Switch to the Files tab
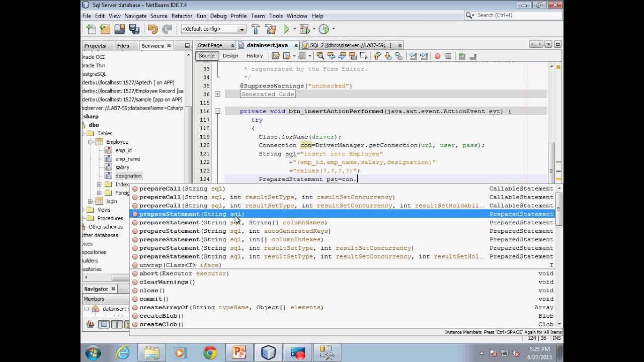Screen dimensions: 644x362 123,46
